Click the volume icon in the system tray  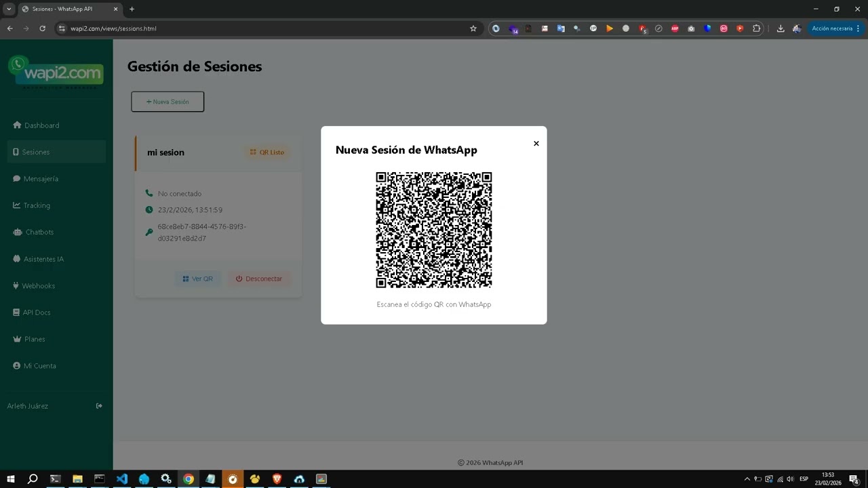[790, 479]
